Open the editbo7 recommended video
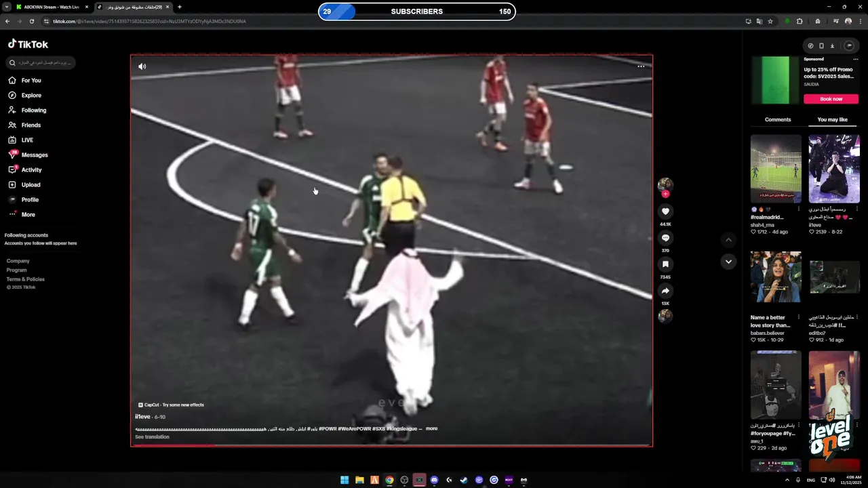 pyautogui.click(x=834, y=277)
